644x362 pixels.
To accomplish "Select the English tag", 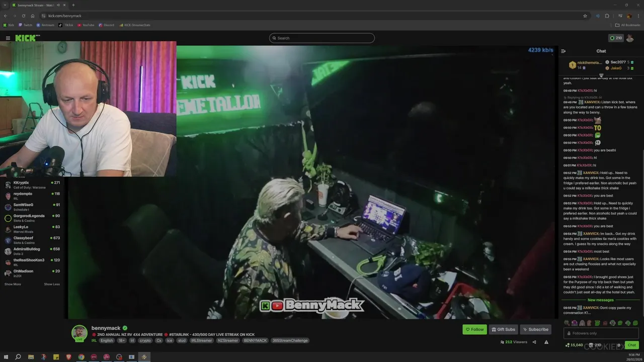I will pos(107,340).
